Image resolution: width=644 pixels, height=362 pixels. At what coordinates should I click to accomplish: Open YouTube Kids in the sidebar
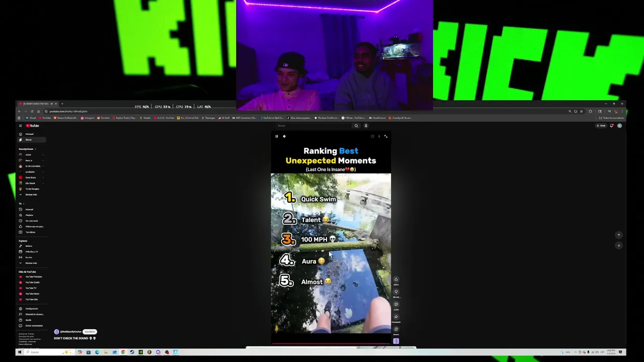click(x=31, y=299)
